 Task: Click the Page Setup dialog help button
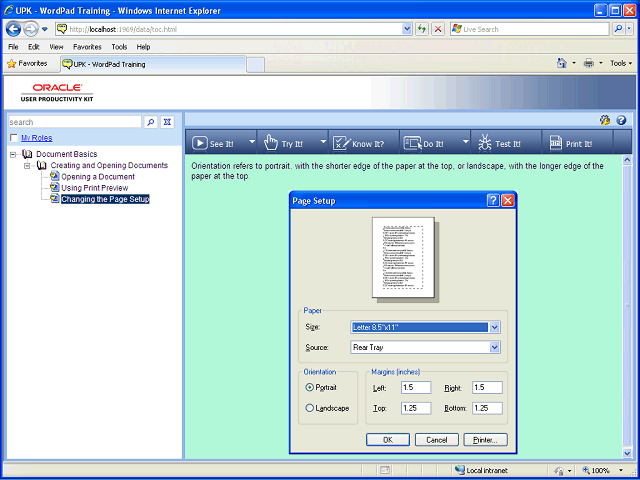493,200
